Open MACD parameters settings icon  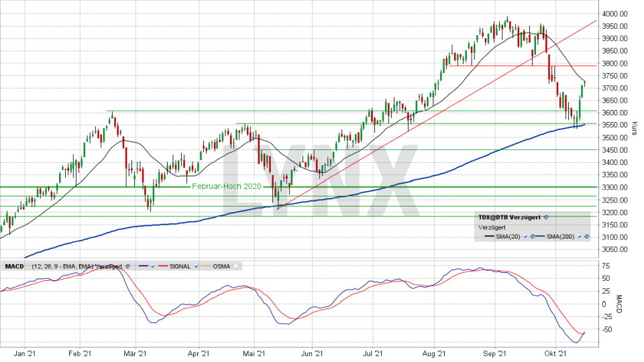(127, 266)
